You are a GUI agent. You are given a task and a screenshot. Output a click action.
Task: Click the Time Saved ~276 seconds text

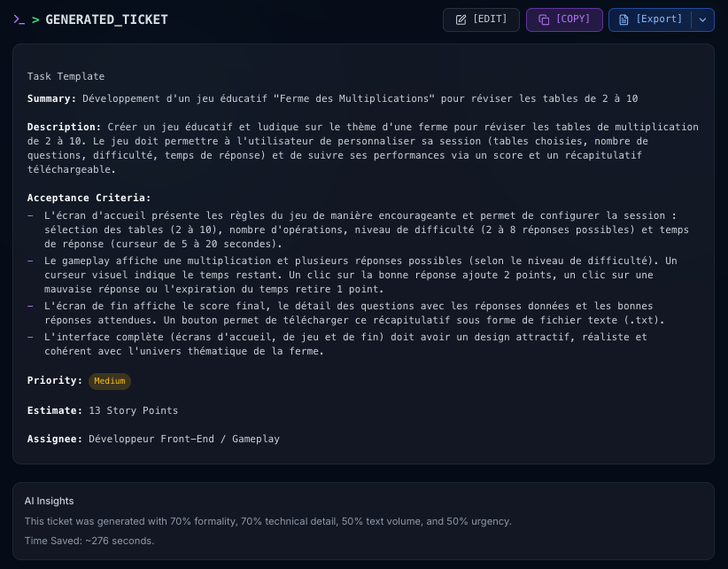point(89,541)
